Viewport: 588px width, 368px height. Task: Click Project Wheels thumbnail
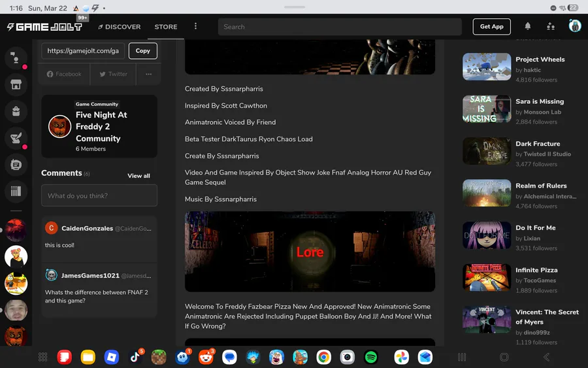[487, 67]
